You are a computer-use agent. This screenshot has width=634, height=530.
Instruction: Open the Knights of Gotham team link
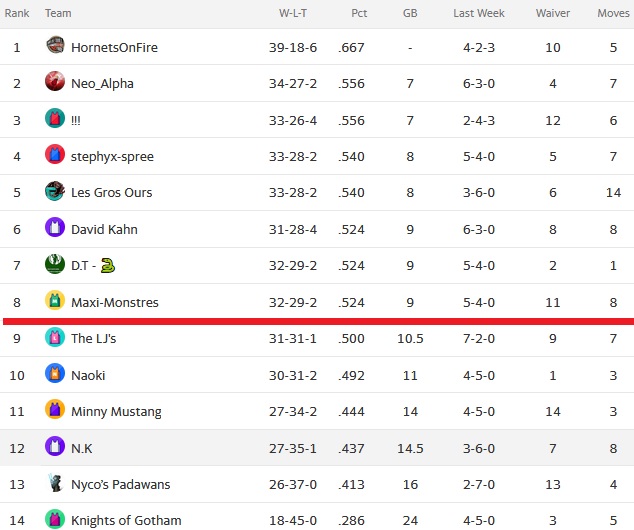126,520
